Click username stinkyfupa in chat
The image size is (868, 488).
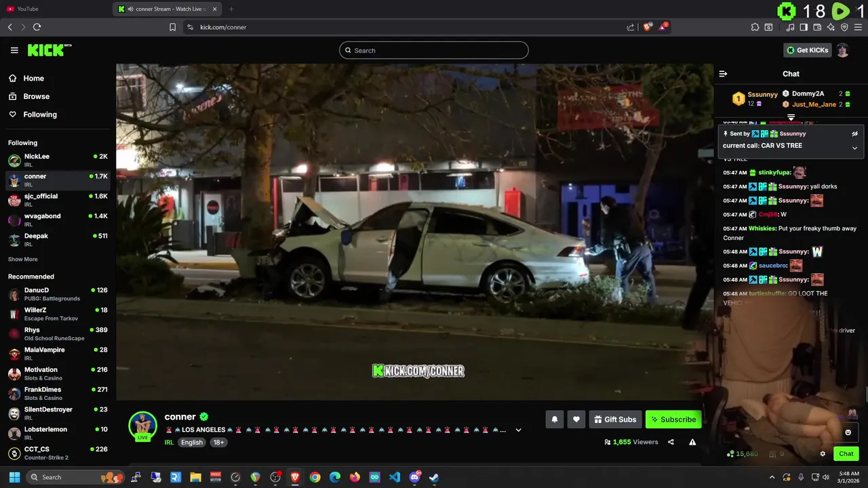coord(774,173)
